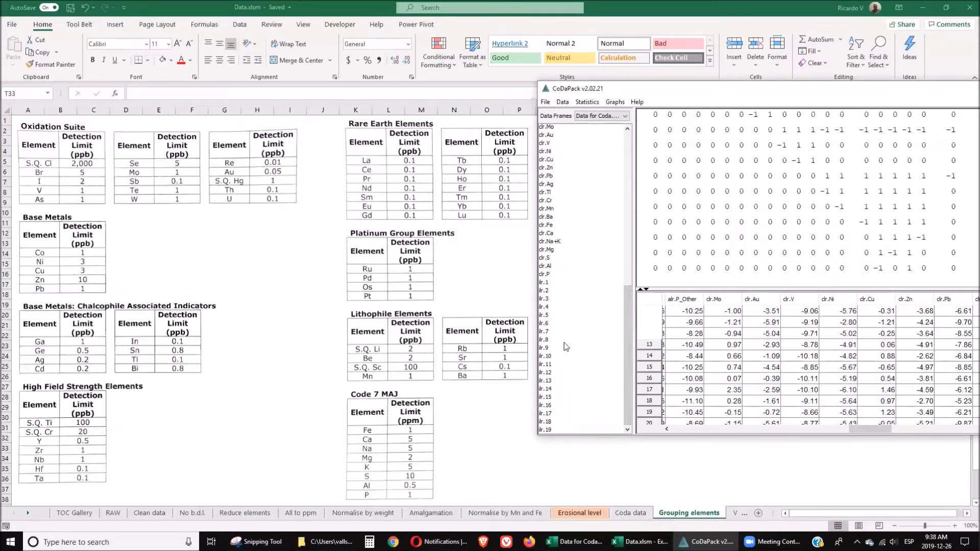Toggle Align Left in ribbon

208,60
